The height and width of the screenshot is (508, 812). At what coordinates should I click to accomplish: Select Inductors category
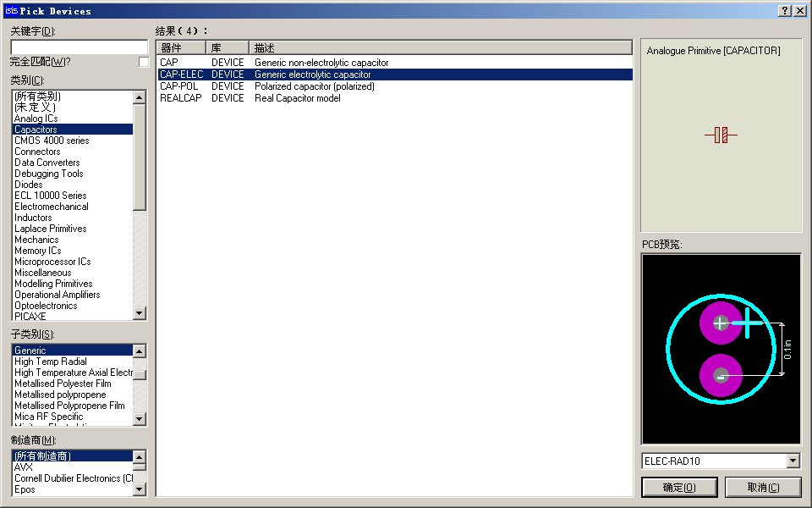point(73,218)
